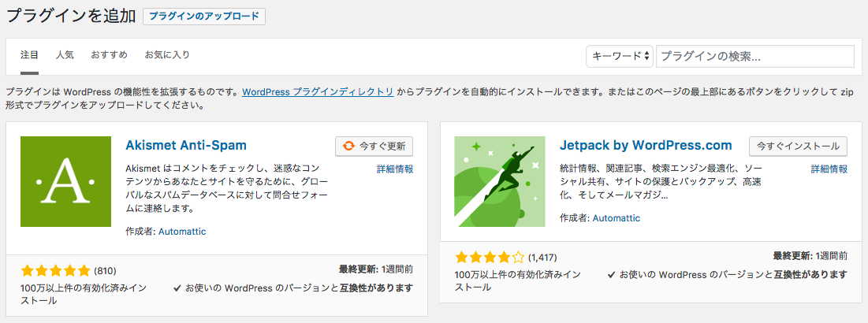Switch to the 注目 tab
Viewport: 868px width, 323px height.
(29, 55)
